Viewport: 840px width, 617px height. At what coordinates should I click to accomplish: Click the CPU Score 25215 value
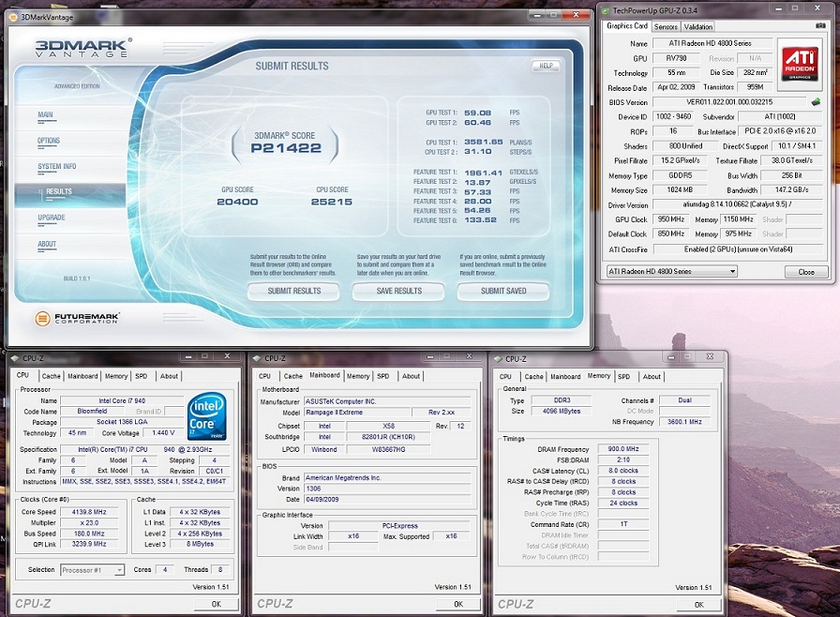click(332, 202)
